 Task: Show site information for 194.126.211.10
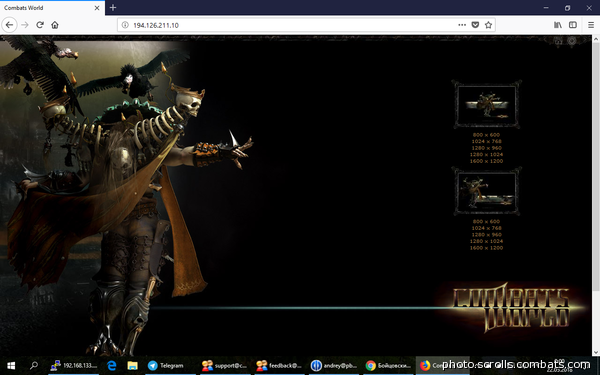(x=125, y=25)
